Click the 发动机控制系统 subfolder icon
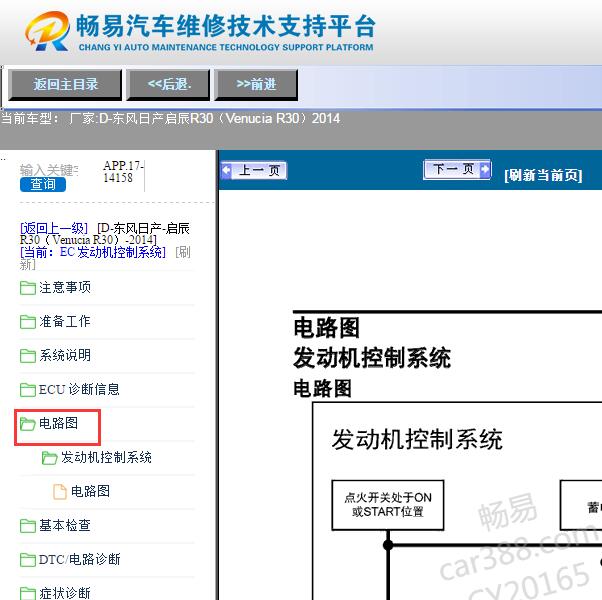 click(x=50, y=458)
